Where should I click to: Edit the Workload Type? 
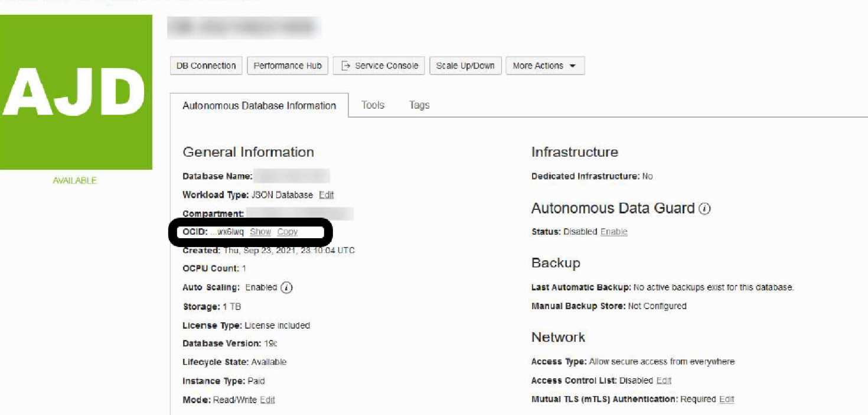coord(327,195)
